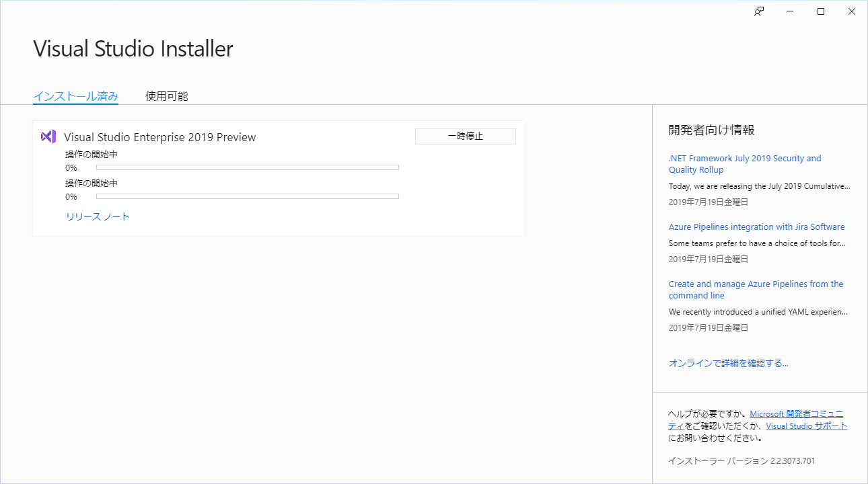Open the リリース ノート link

tap(98, 216)
